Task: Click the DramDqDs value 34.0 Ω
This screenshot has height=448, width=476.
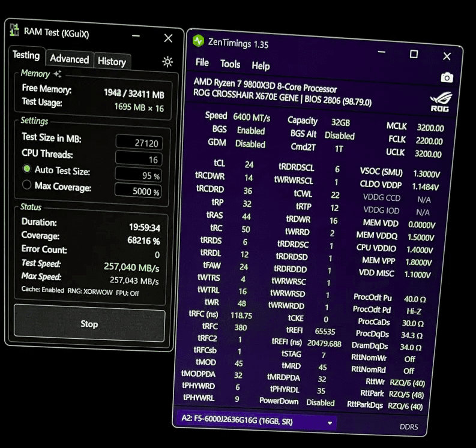Action: (x=411, y=348)
